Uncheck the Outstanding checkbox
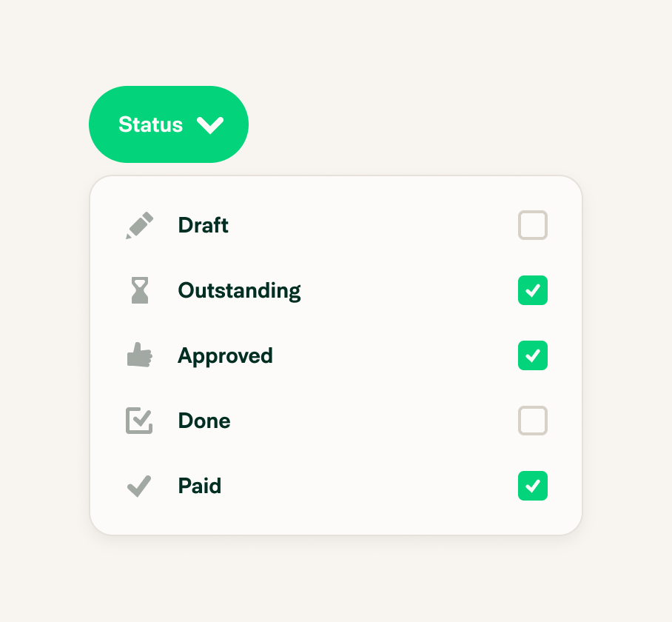The width and height of the screenshot is (672, 622). [533, 290]
